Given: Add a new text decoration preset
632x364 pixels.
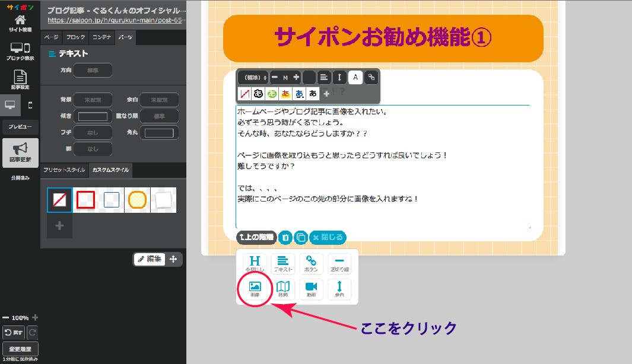Looking at the screenshot, I should tap(326, 94).
